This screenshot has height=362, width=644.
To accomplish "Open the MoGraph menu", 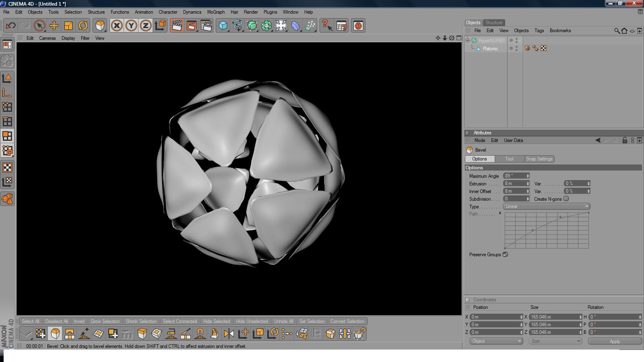I will point(216,12).
